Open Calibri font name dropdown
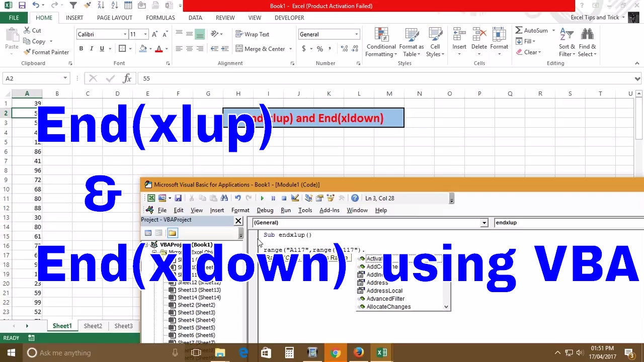644x362 pixels. coord(125,34)
